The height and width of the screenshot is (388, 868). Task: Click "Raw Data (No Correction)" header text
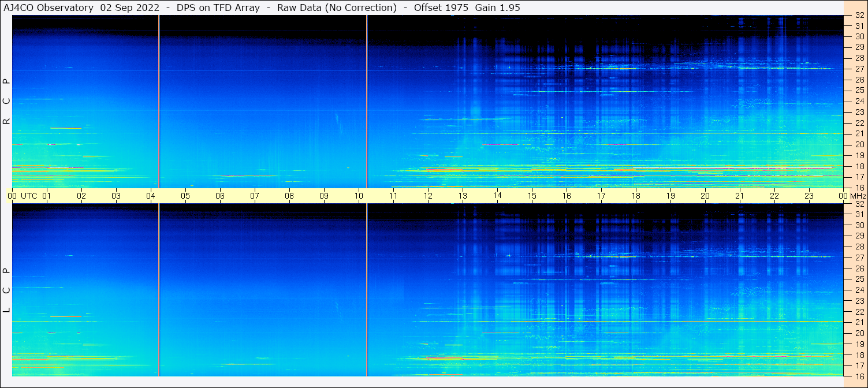[x=337, y=8]
